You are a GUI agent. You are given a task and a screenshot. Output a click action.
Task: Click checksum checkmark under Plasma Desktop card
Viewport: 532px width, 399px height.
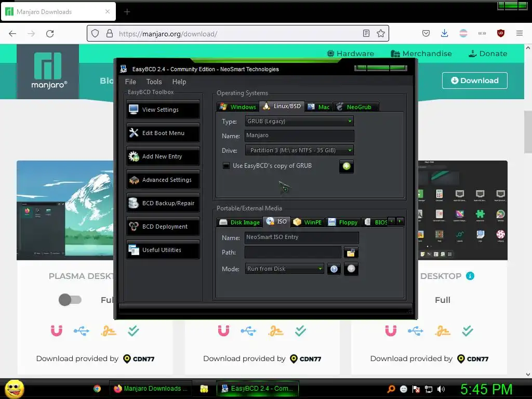tap(134, 330)
